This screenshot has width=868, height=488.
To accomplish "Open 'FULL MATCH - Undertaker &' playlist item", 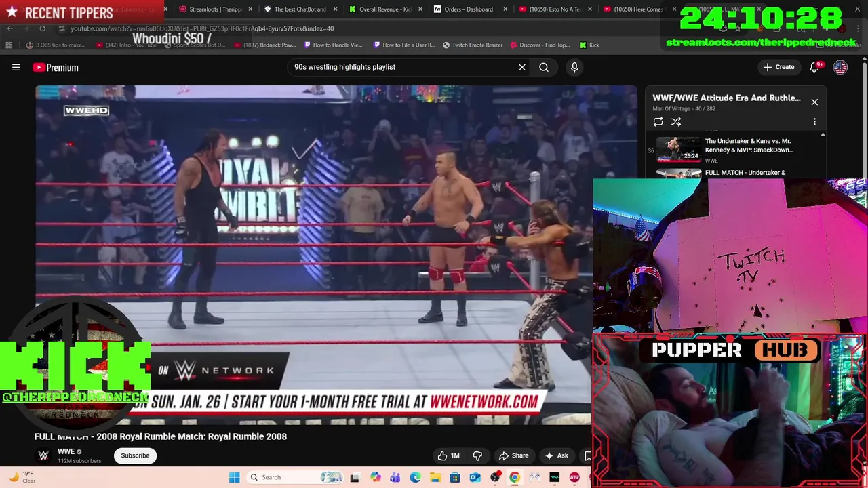I will [x=745, y=173].
